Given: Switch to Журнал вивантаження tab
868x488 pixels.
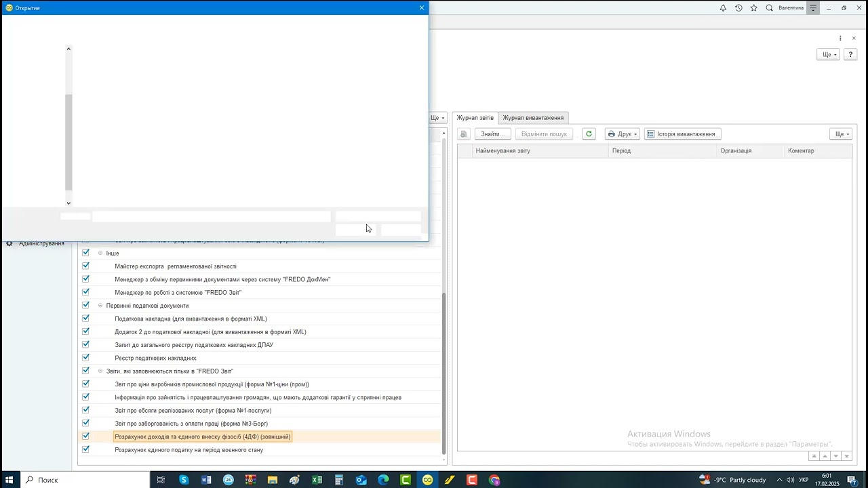Looking at the screenshot, I should pos(533,118).
